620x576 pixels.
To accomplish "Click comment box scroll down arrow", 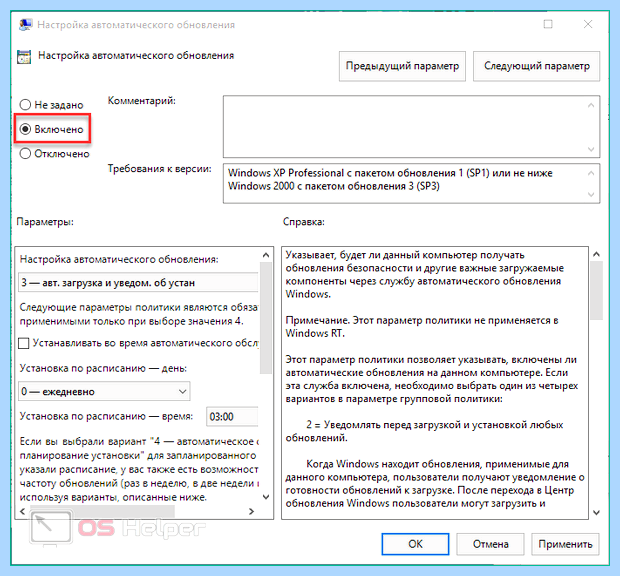I will coord(591,149).
